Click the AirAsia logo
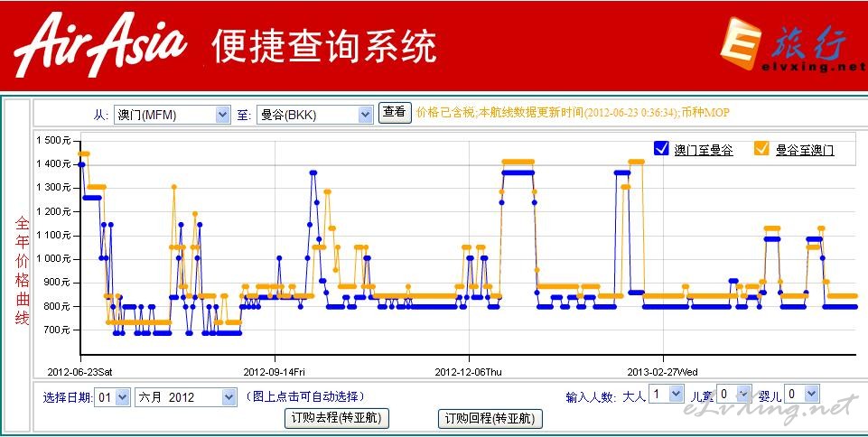 click(x=101, y=44)
